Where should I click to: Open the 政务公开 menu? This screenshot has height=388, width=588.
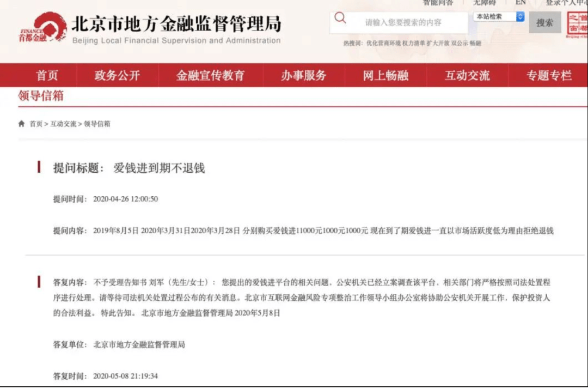(118, 75)
